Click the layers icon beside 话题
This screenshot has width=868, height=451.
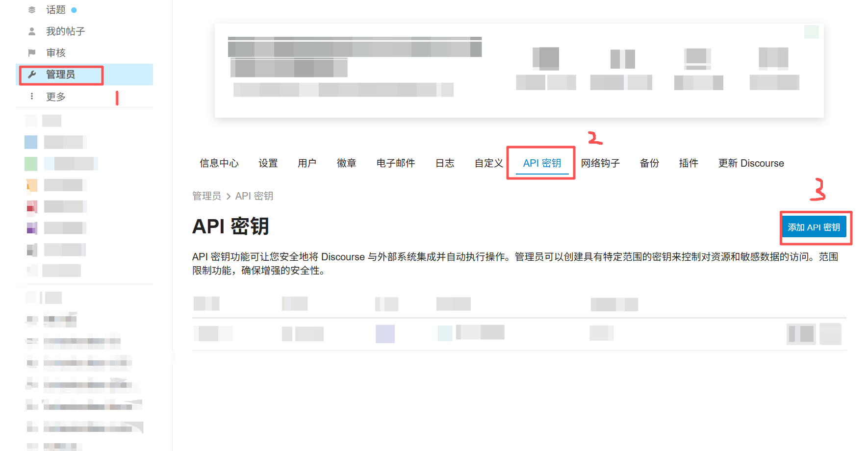coord(32,10)
